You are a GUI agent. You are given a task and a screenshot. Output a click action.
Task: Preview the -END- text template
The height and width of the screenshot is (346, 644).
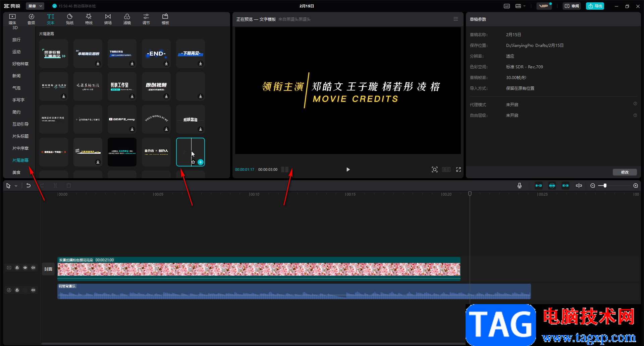(156, 54)
